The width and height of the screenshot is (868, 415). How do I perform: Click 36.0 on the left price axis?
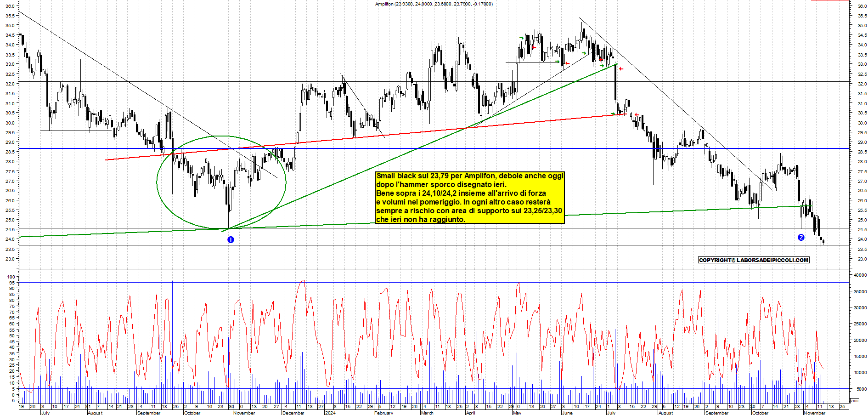10,6
